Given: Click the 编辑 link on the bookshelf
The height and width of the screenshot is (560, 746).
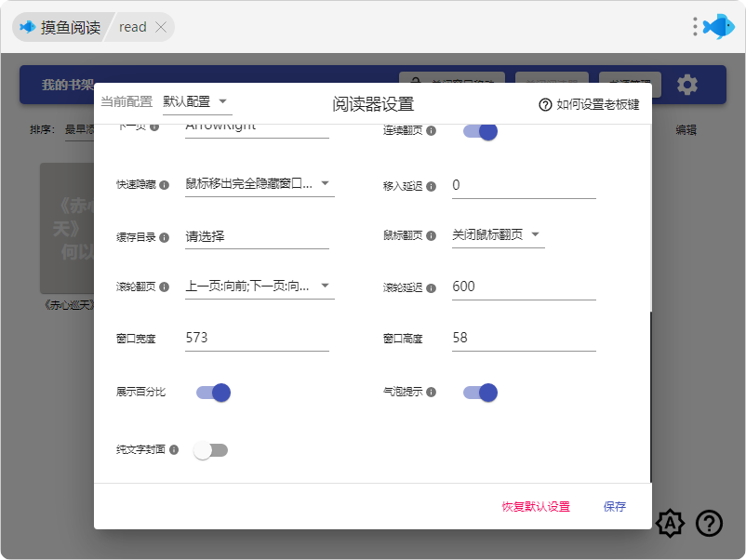Looking at the screenshot, I should [x=686, y=130].
